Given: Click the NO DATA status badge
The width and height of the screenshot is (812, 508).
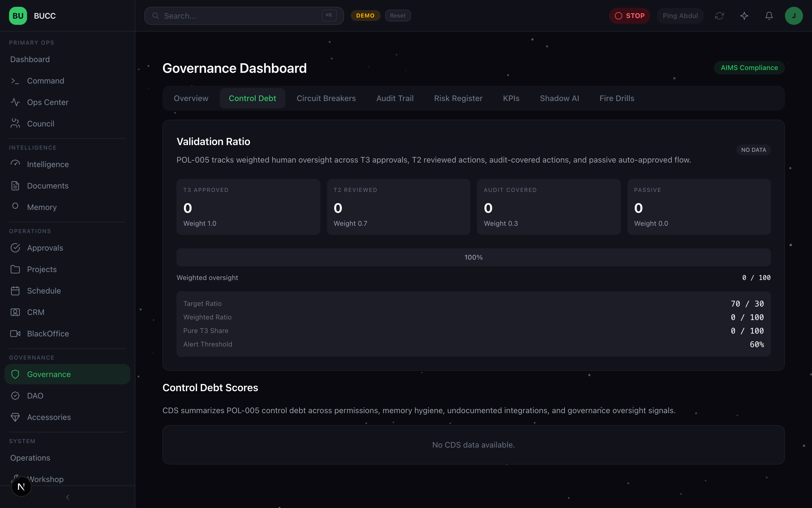Looking at the screenshot, I should click(x=754, y=150).
